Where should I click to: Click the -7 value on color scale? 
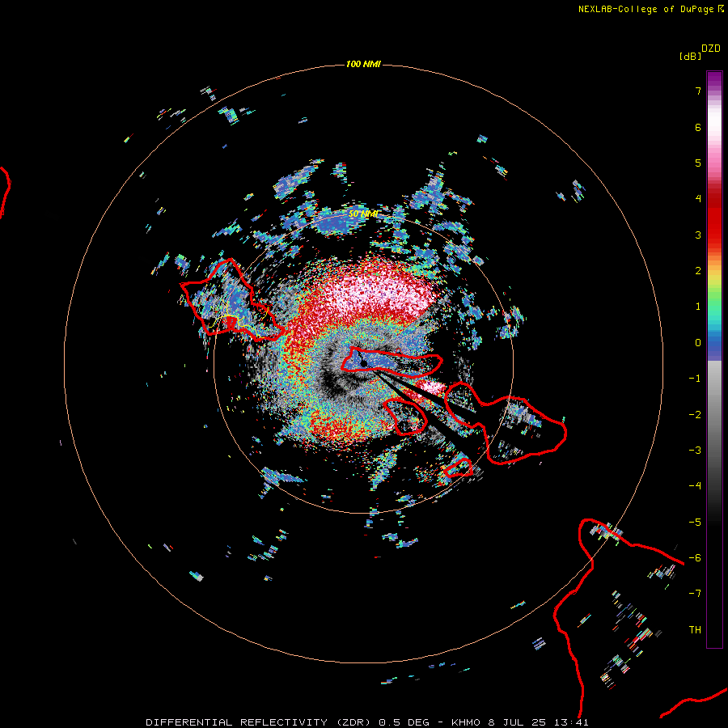(x=695, y=594)
